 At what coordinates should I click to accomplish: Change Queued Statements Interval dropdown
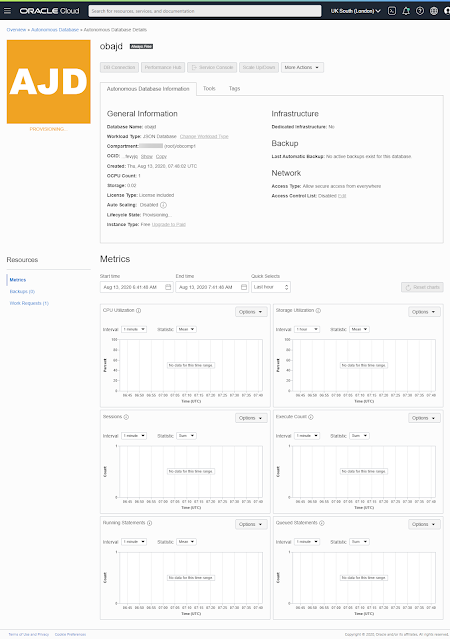pyautogui.click(x=307, y=542)
